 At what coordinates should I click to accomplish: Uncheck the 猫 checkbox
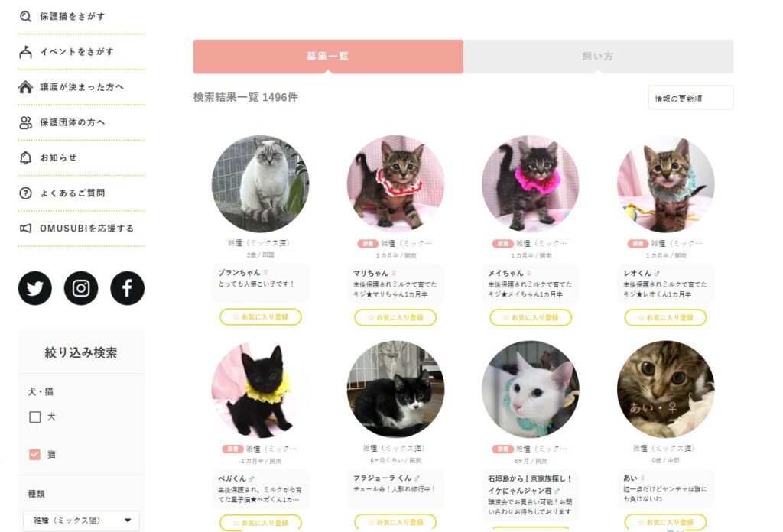tap(35, 454)
